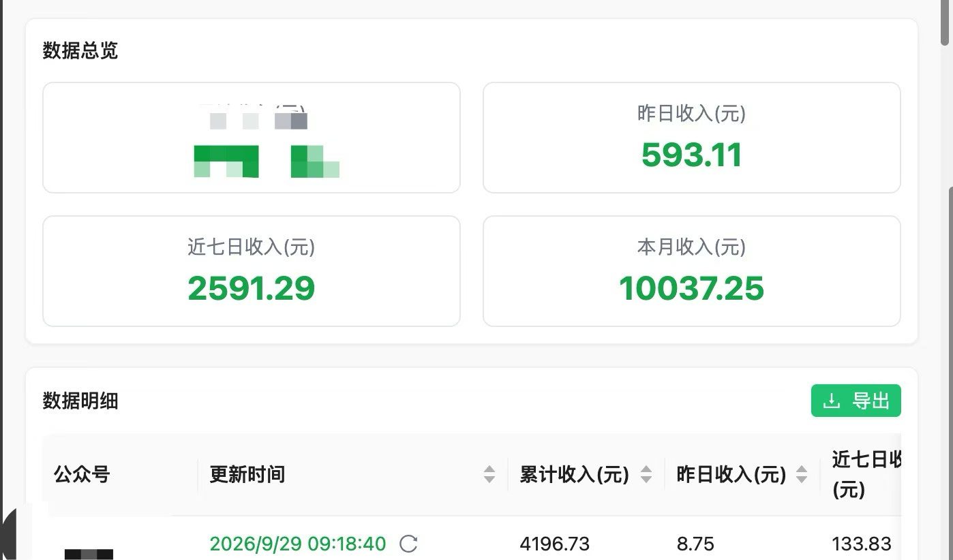Open the 近七日收入(元) 2591.29 card
The width and height of the screenshot is (953, 560).
point(252,271)
